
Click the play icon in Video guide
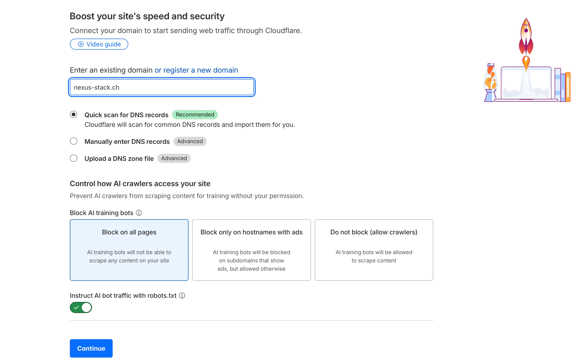click(x=81, y=44)
